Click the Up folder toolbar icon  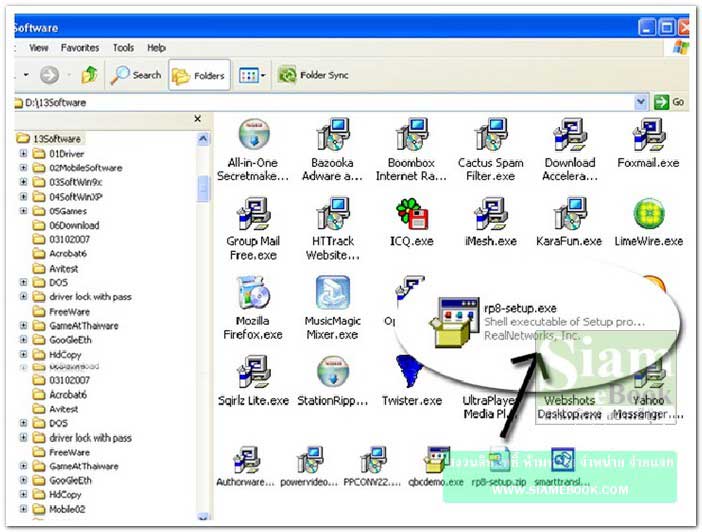pyautogui.click(x=89, y=75)
